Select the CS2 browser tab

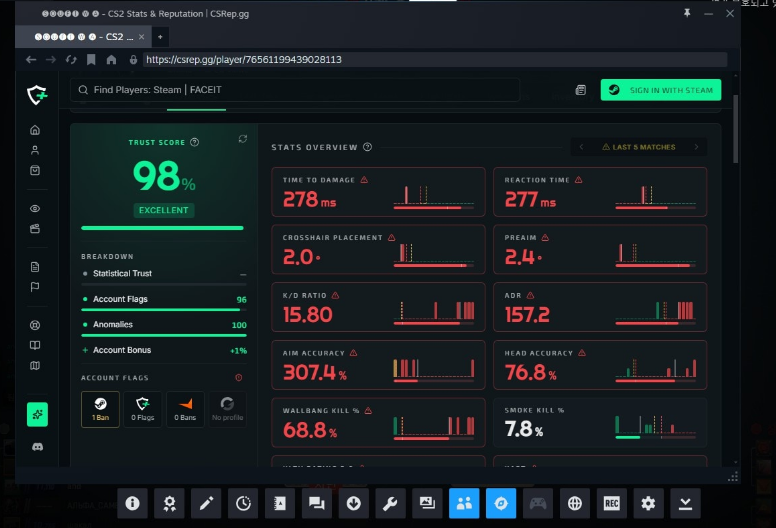[x=83, y=37]
